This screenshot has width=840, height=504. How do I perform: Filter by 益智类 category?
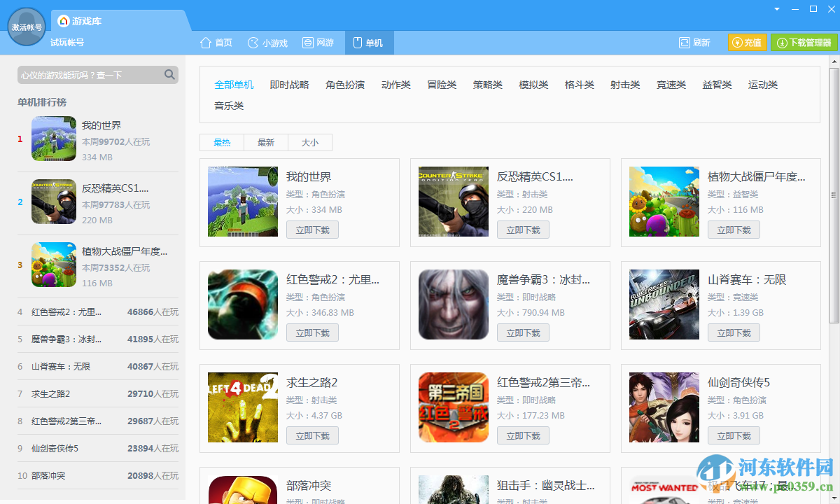717,85
